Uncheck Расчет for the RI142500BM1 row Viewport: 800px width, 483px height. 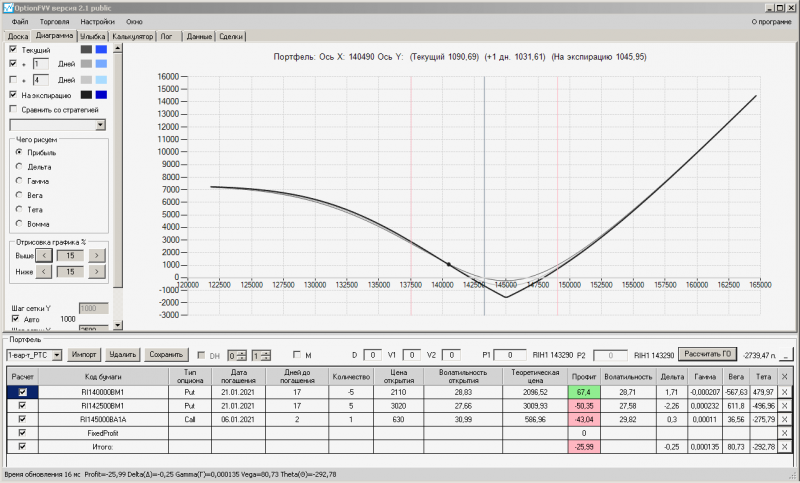[22, 406]
